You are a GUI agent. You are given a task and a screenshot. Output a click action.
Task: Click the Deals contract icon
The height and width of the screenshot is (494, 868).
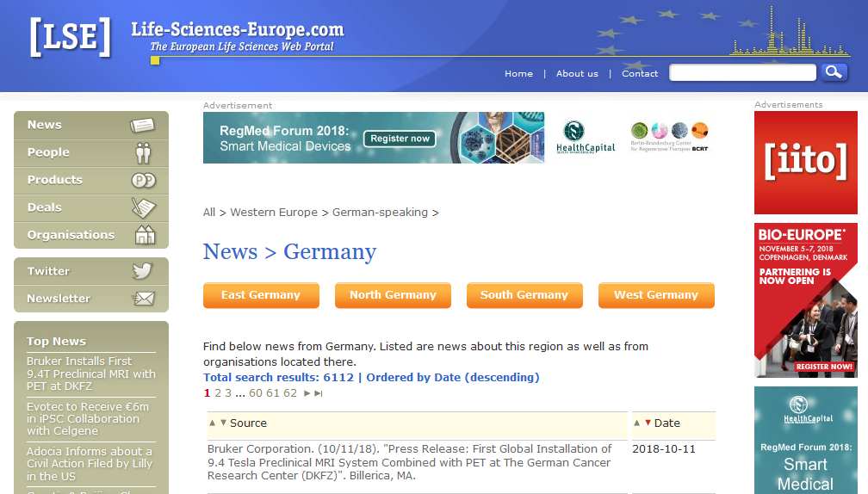tap(143, 207)
